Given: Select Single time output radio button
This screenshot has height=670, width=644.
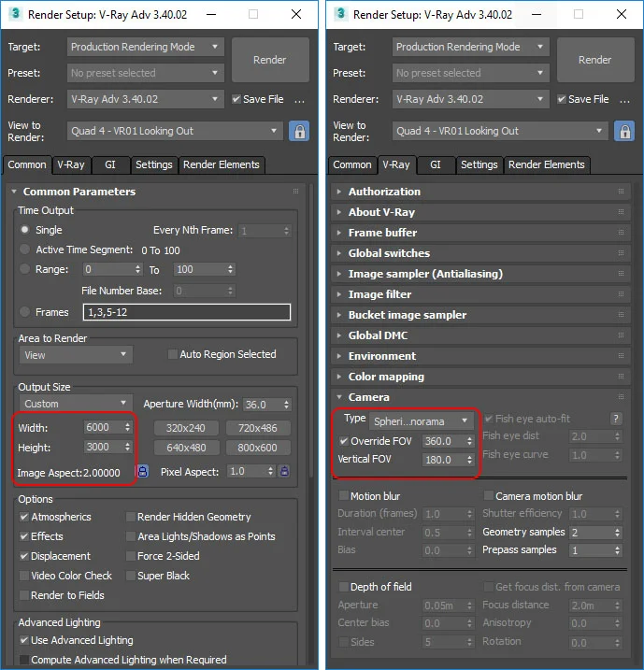Looking at the screenshot, I should [25, 230].
